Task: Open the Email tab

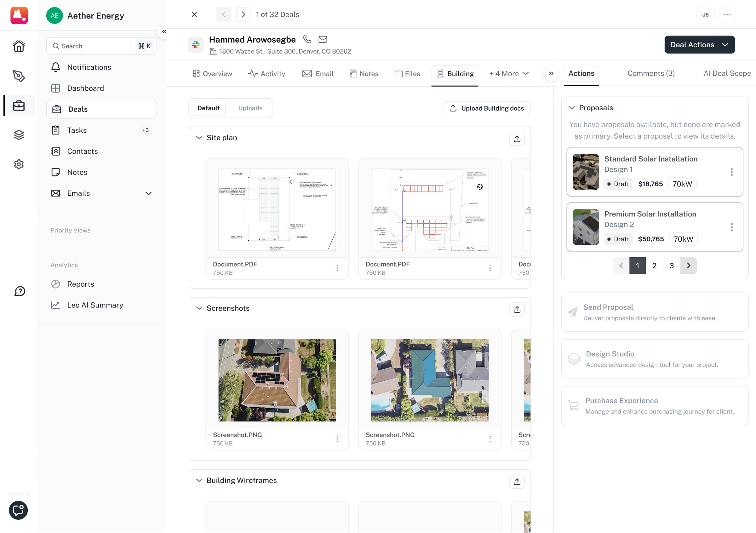Action: (x=318, y=74)
